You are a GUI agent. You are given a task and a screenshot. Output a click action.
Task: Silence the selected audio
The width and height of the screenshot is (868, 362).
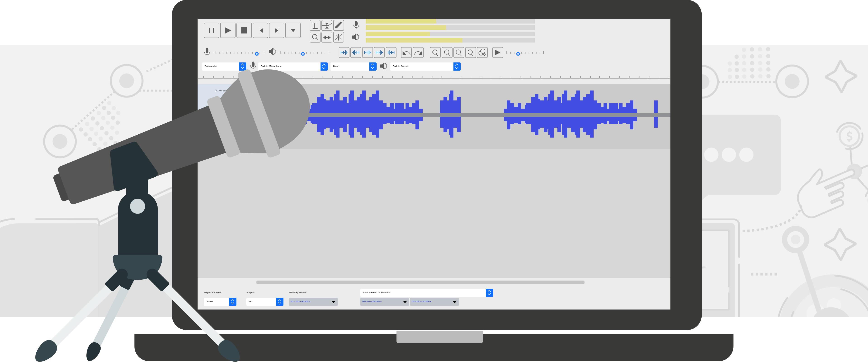[x=391, y=53]
